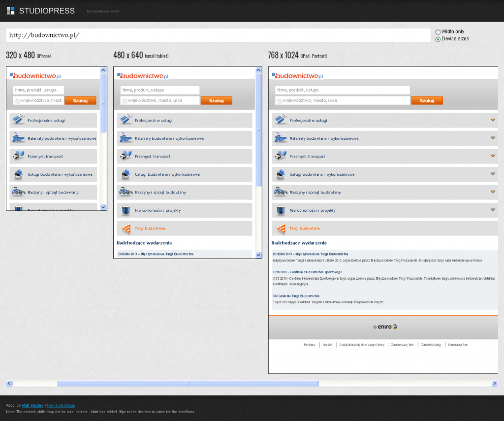Click the Profesjonalne usługi tools icon in iPad preview
This screenshot has height=421, width=504.
281,120
